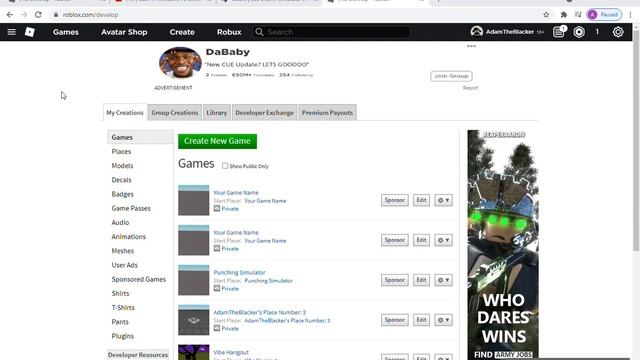Image resolution: width=640 pixels, height=360 pixels.
Task: Open the hamburger navigation menu
Action: coord(11,32)
